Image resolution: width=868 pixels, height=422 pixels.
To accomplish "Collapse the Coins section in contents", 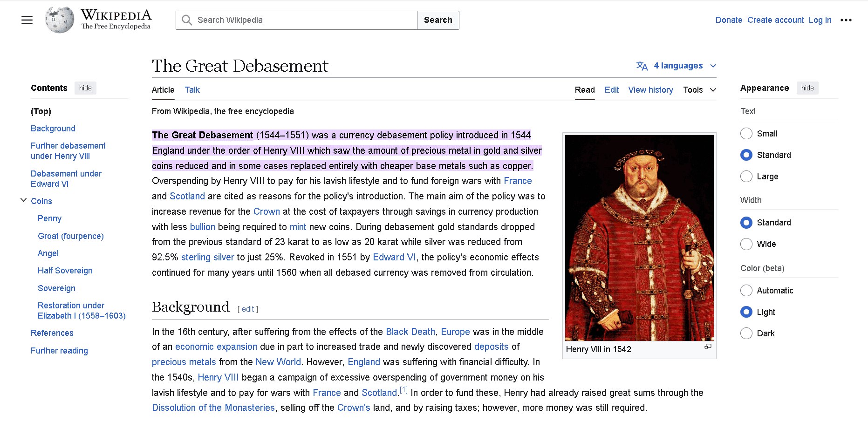I will click(x=23, y=200).
